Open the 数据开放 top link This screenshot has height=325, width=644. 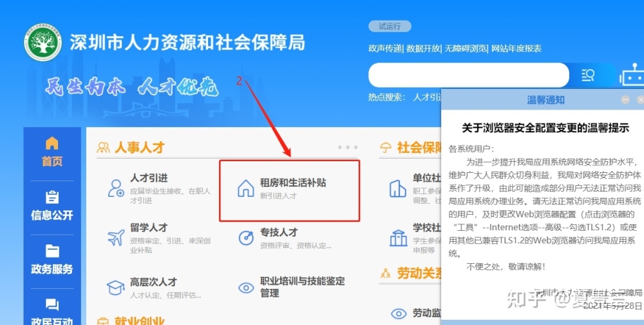423,48
